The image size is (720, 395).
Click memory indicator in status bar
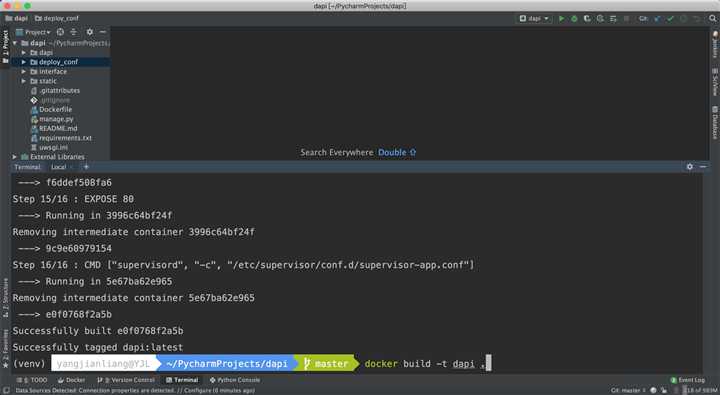point(700,390)
